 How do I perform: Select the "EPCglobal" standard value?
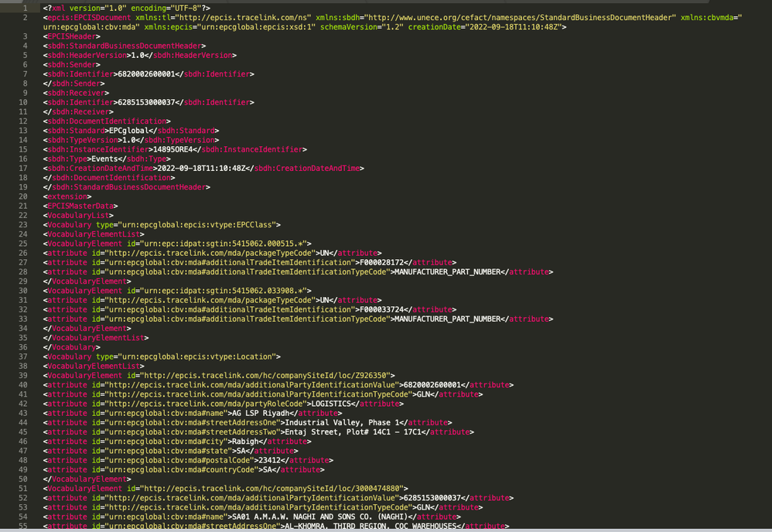(x=129, y=131)
